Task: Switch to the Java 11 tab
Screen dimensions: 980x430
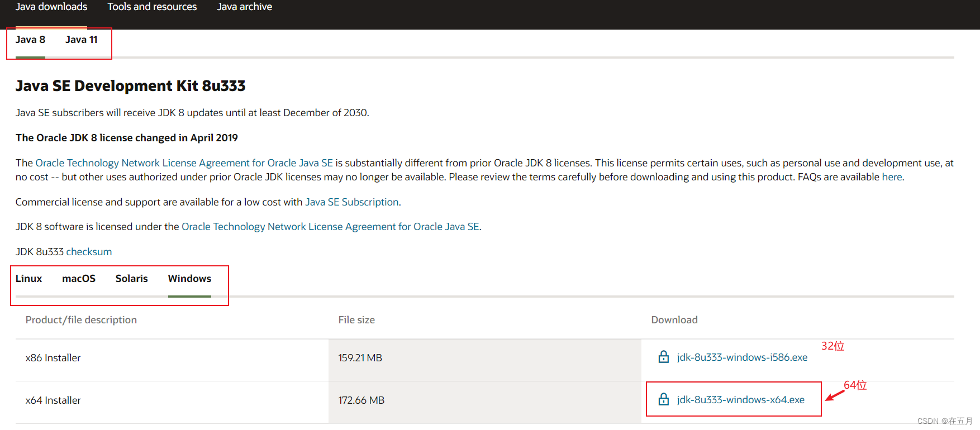Action: [82, 40]
